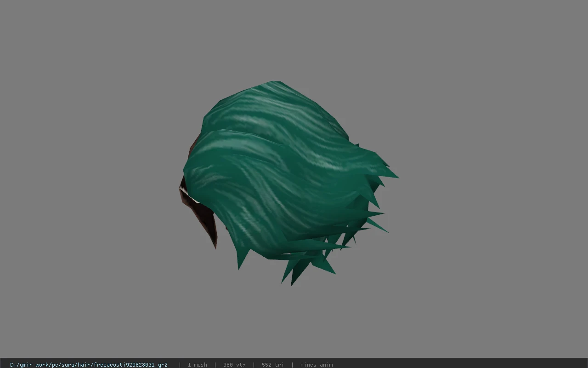This screenshot has width=588, height=368.
Task: Click the "380 vtx" vertex count
Action: pyautogui.click(x=234, y=365)
